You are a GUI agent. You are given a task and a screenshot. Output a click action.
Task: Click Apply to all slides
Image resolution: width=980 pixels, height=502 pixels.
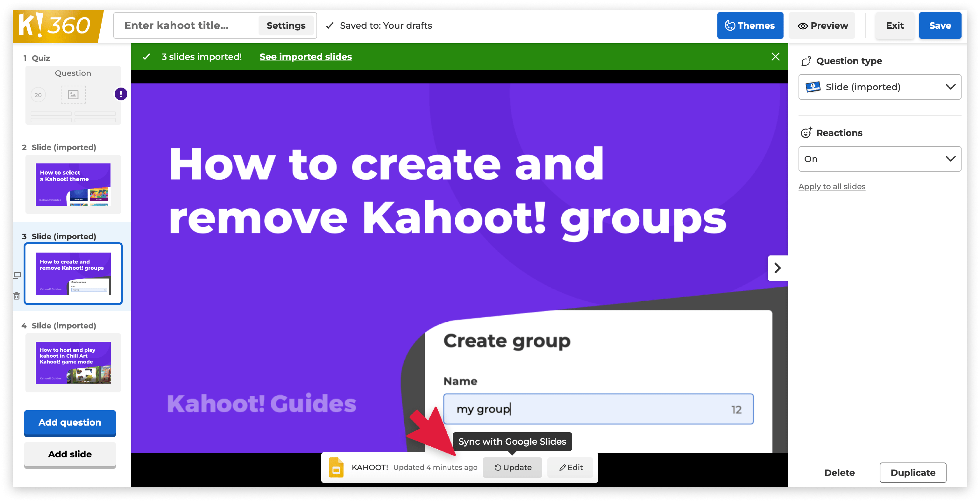pos(832,186)
